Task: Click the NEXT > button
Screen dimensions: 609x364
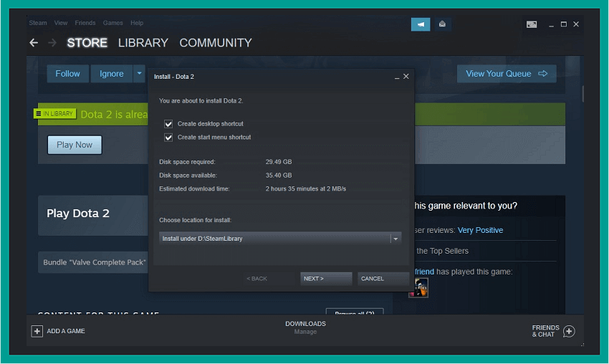Action: tap(326, 279)
